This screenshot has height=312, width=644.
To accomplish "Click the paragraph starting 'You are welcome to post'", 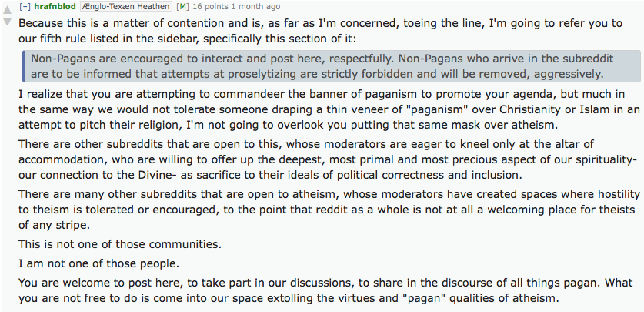I will 325,290.
